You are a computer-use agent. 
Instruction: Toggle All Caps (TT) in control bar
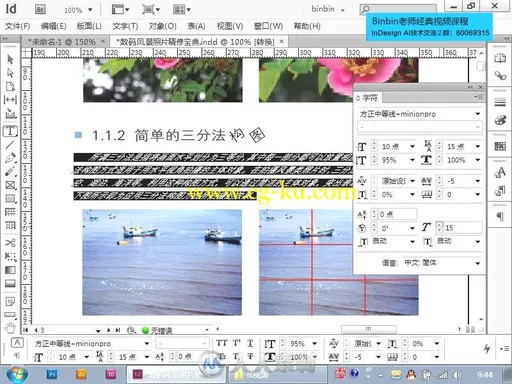[221, 343]
